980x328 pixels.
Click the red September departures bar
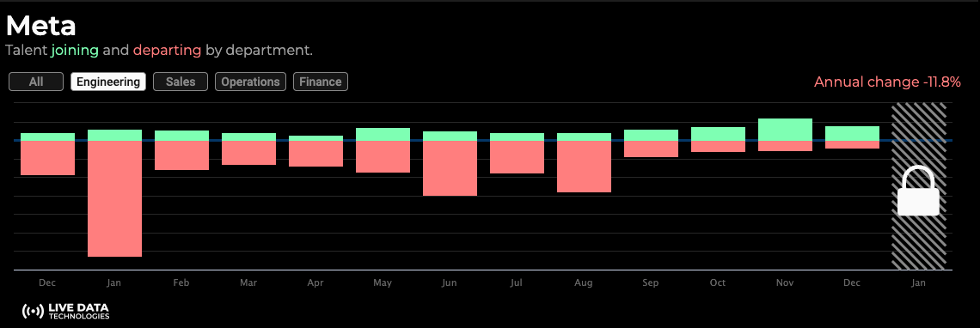(652, 149)
